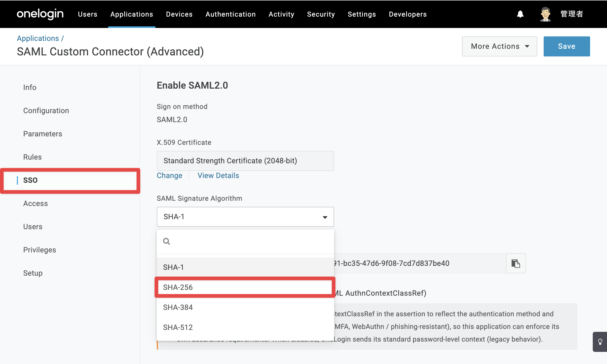Open the Users sidebar tab

pyautogui.click(x=33, y=227)
